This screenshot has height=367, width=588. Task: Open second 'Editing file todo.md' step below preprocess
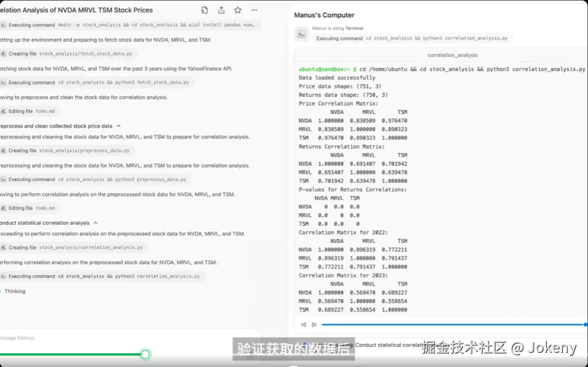(30, 208)
